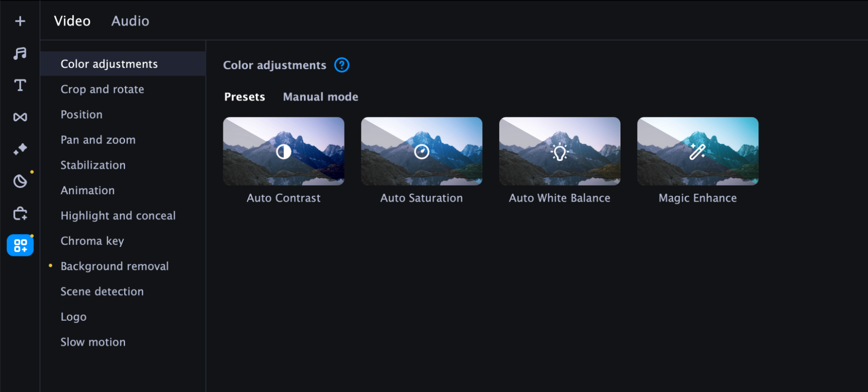Viewport: 868px width, 392px height.
Task: Click the Auto White Balance label text
Action: click(x=560, y=198)
